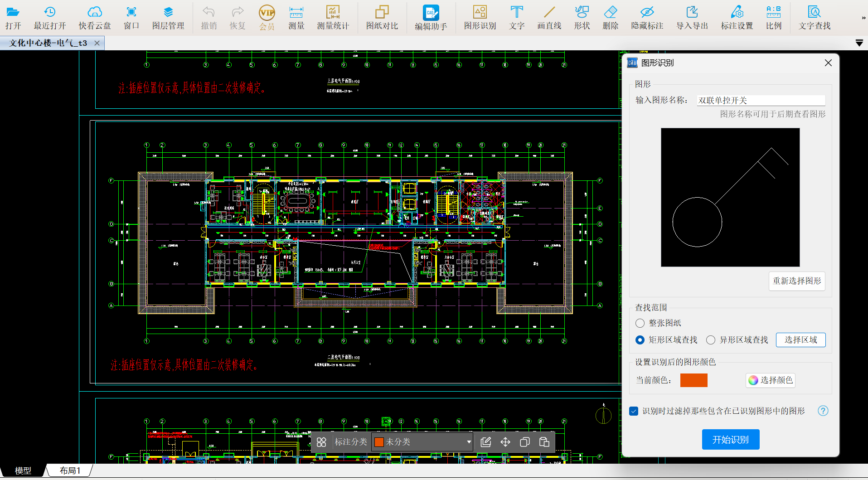
Task: Switch to the 布局1 layout tab
Action: click(70, 470)
